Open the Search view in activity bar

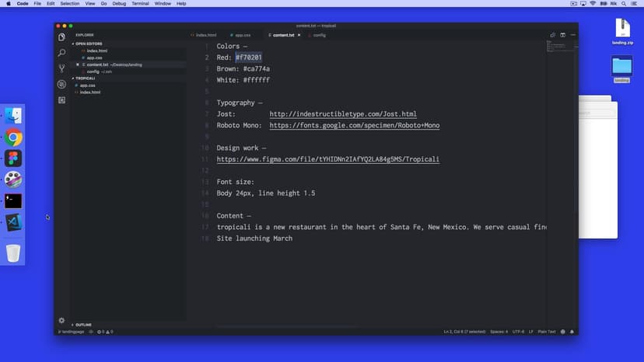[61, 53]
